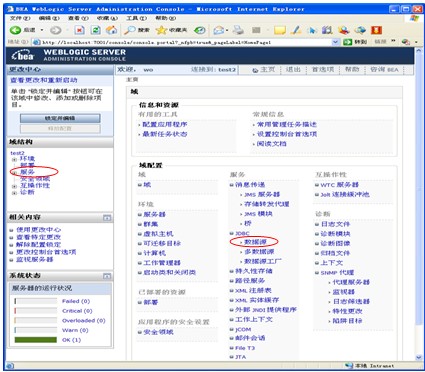Click the Overloaded (0) health link
The width and height of the screenshot is (425, 372).
tap(84, 321)
